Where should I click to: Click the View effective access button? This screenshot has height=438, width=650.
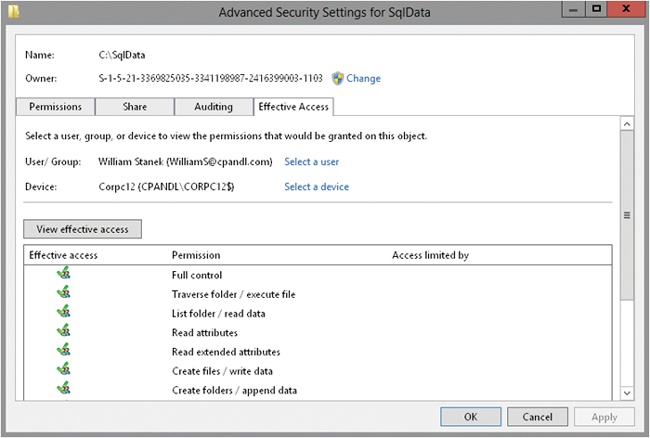[82, 229]
